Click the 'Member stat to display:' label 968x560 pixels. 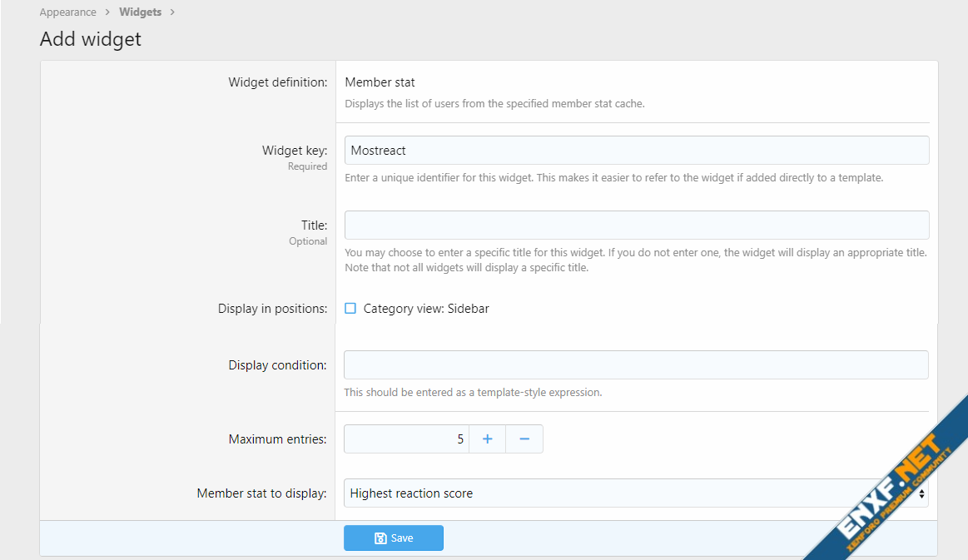261,493
